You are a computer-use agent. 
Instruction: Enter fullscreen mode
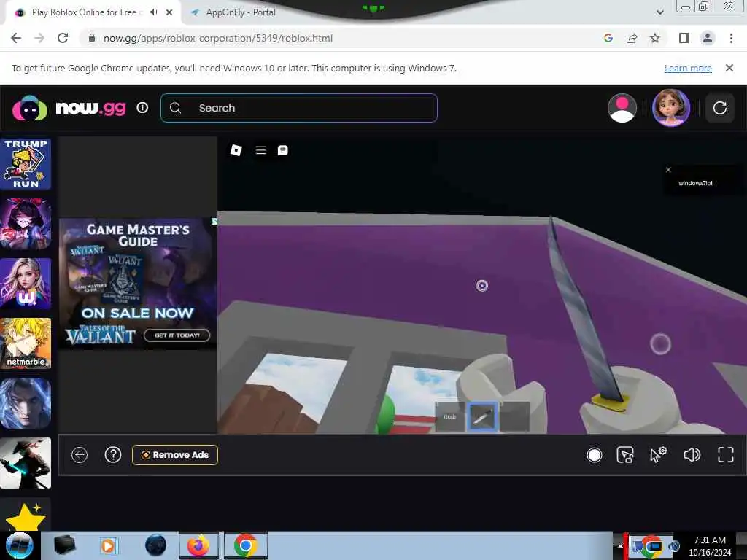point(726,455)
